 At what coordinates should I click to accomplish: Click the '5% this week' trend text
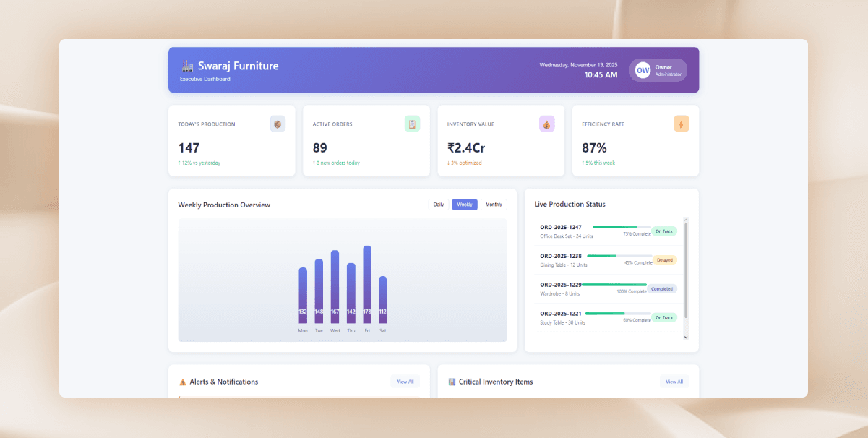click(x=598, y=163)
